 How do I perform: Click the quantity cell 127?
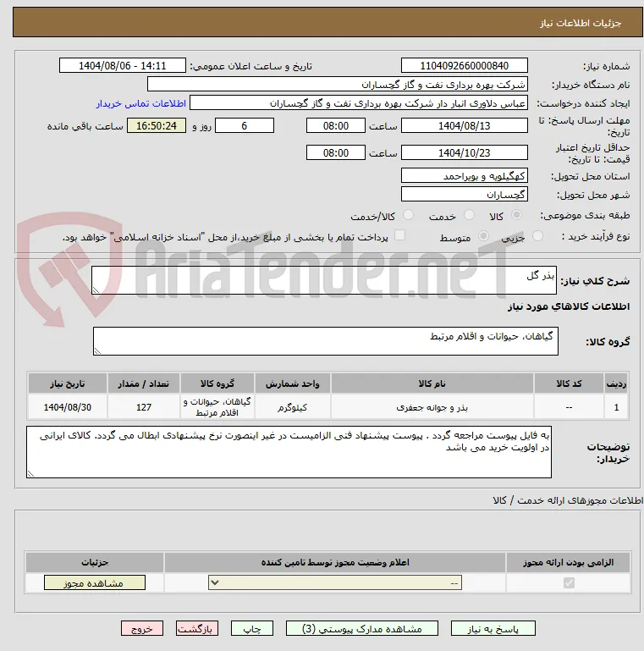(144, 407)
